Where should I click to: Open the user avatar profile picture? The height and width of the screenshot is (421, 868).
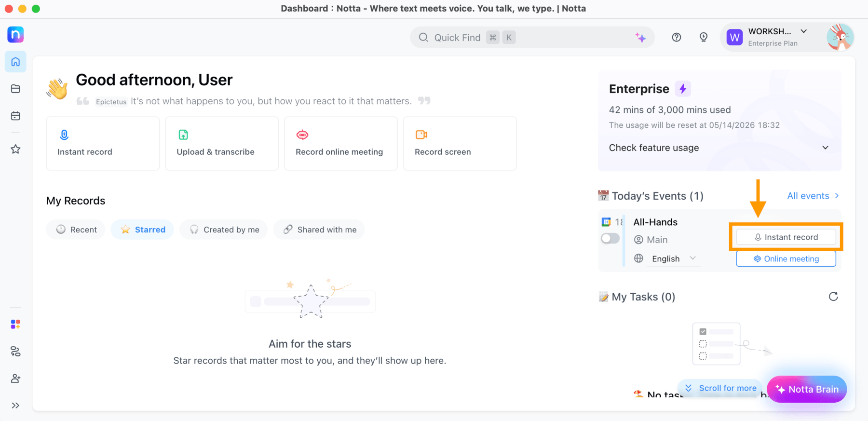coord(840,37)
